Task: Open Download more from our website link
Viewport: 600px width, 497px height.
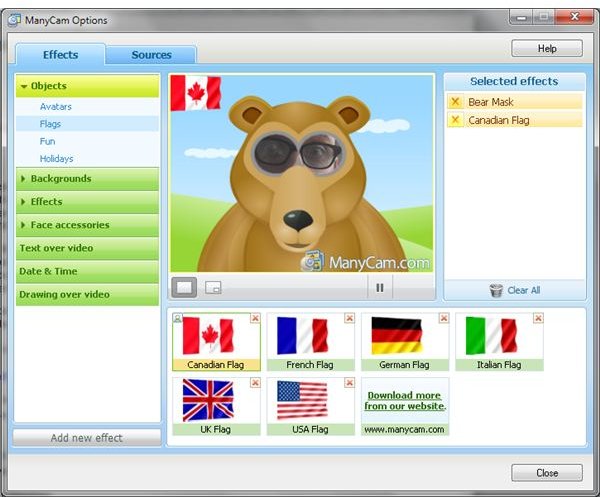Action: (x=405, y=401)
